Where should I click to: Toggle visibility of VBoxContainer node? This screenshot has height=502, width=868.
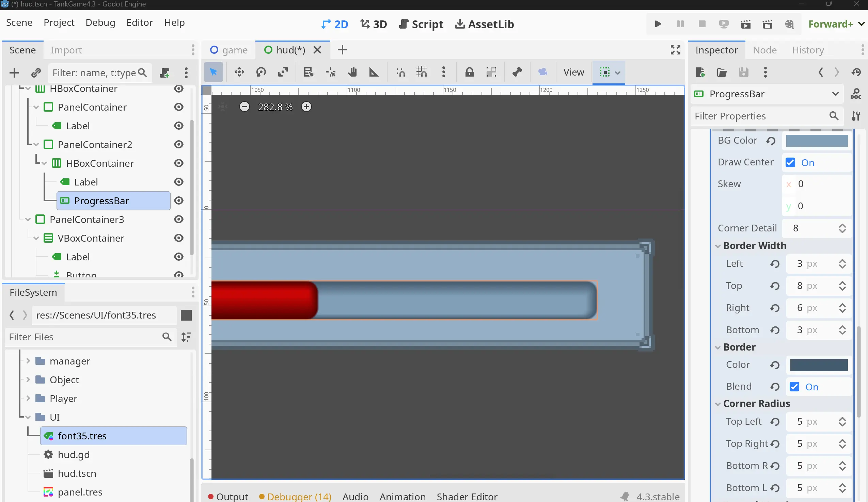(x=178, y=238)
